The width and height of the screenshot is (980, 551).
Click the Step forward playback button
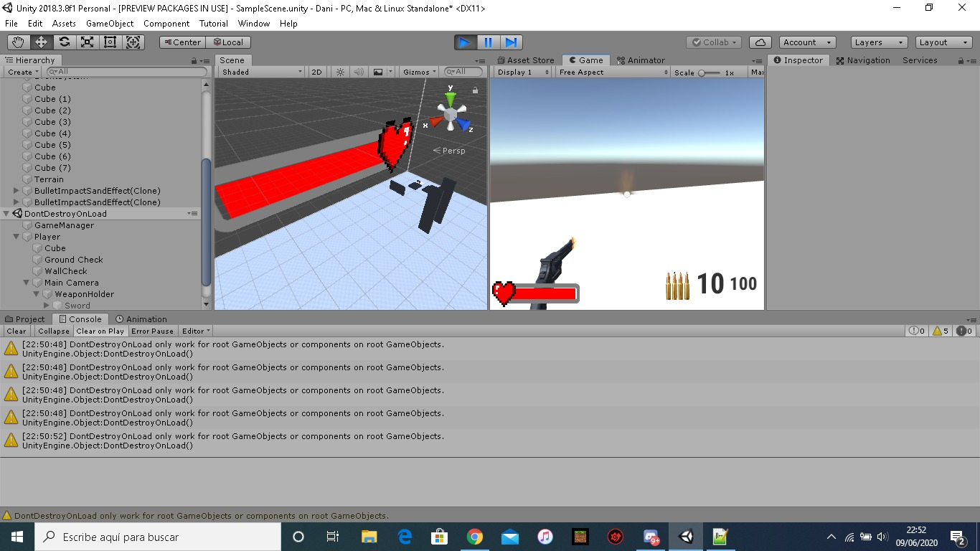coord(511,42)
